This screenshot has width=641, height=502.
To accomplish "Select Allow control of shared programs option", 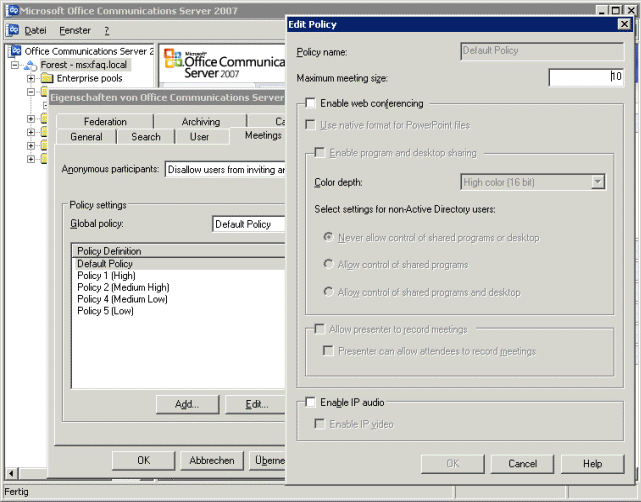I will point(328,264).
